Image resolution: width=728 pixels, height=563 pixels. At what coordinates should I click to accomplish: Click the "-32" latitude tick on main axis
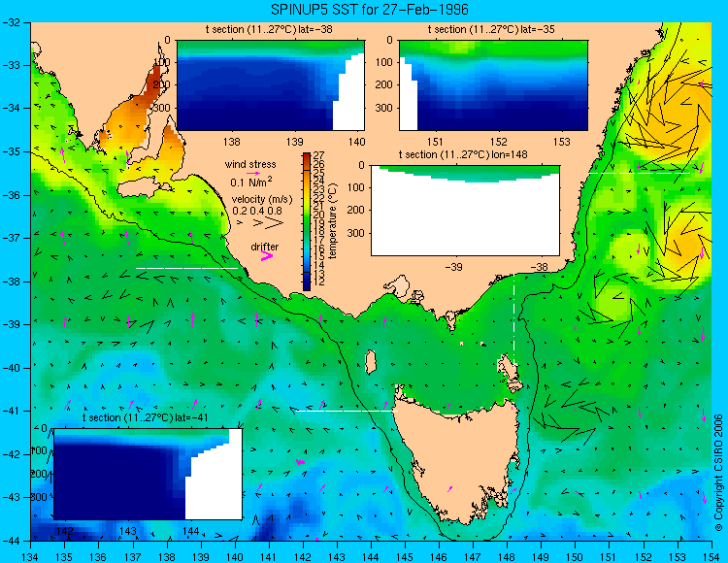tap(11, 22)
